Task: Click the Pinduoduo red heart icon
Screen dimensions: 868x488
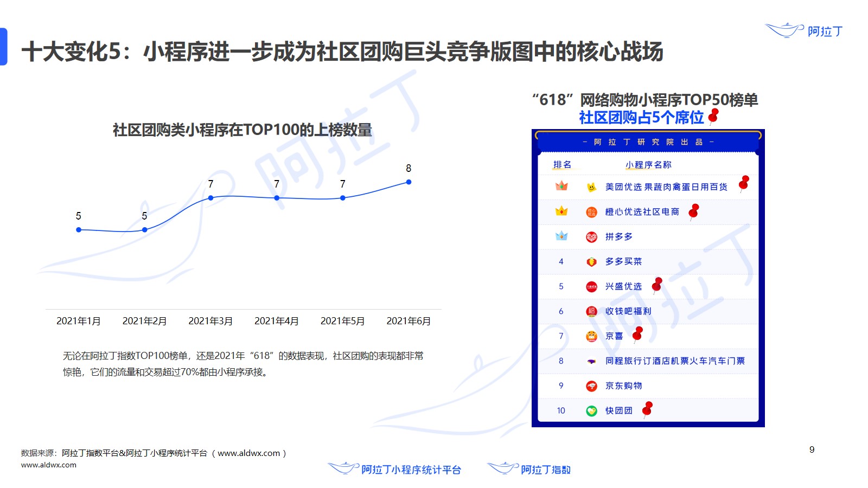Action: tap(591, 237)
